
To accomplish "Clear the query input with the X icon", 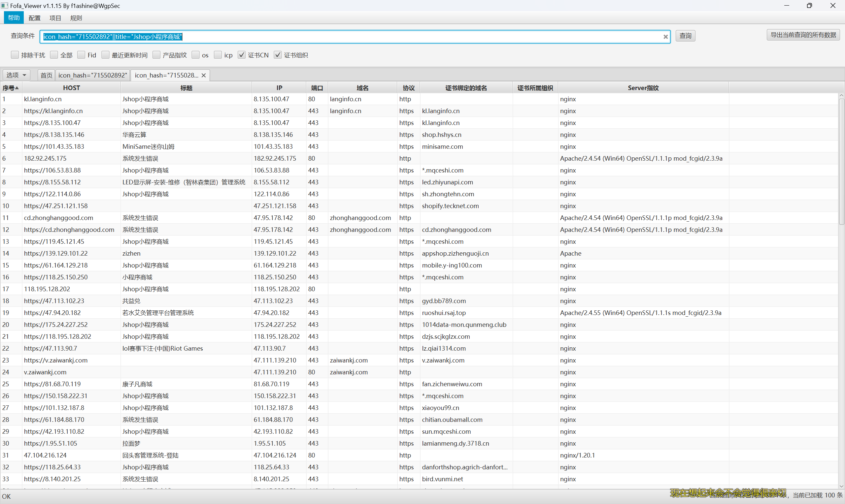I will pyautogui.click(x=665, y=37).
